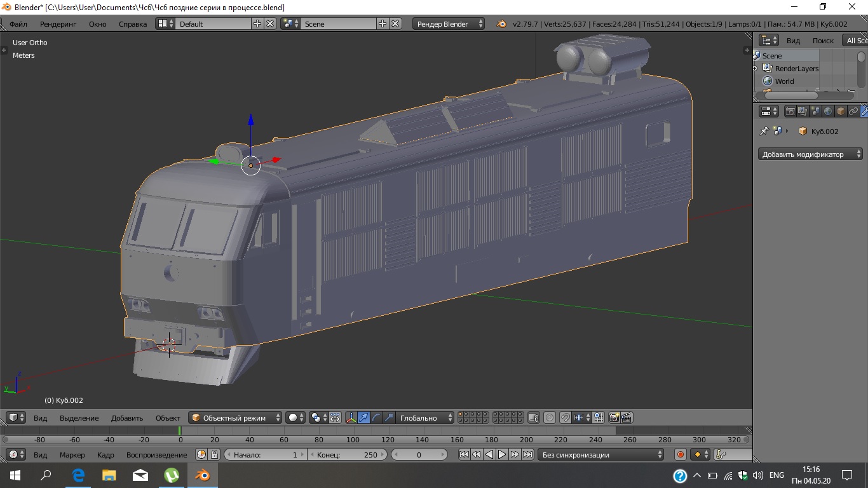Click the OpenGL render animation clapperboard icon
The image size is (868, 488).
click(627, 417)
